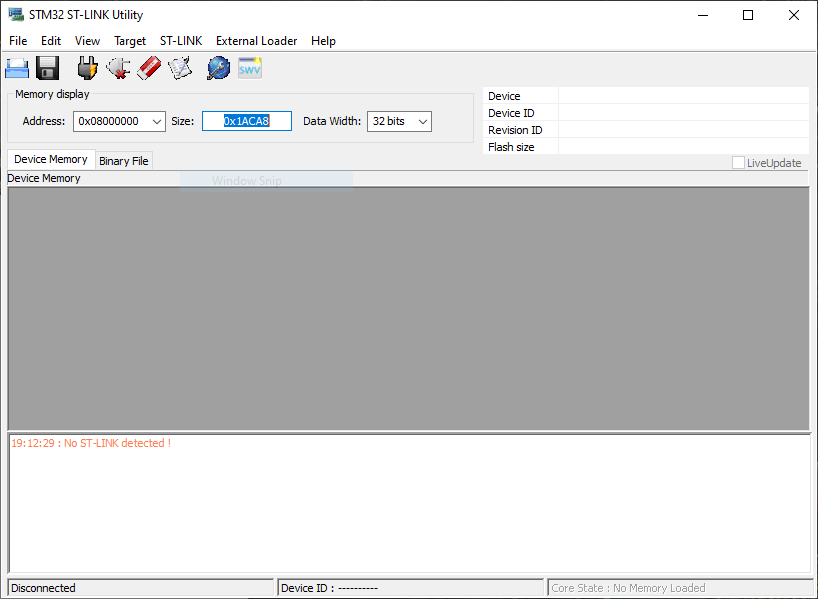Open the View menu
Image resolution: width=818 pixels, height=599 pixels.
(87, 41)
